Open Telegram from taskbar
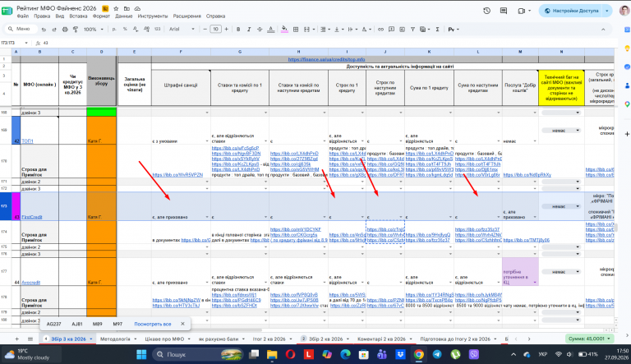 pyautogui.click(x=437, y=354)
